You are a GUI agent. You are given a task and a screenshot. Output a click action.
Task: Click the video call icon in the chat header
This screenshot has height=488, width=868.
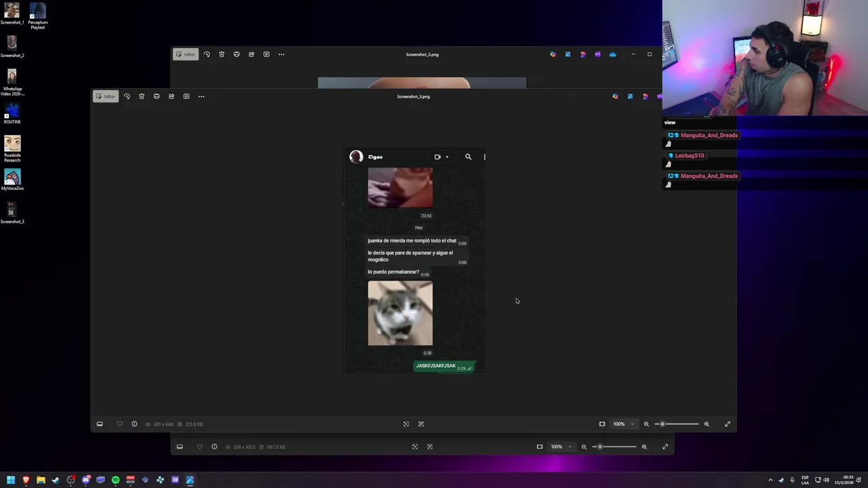[437, 157]
